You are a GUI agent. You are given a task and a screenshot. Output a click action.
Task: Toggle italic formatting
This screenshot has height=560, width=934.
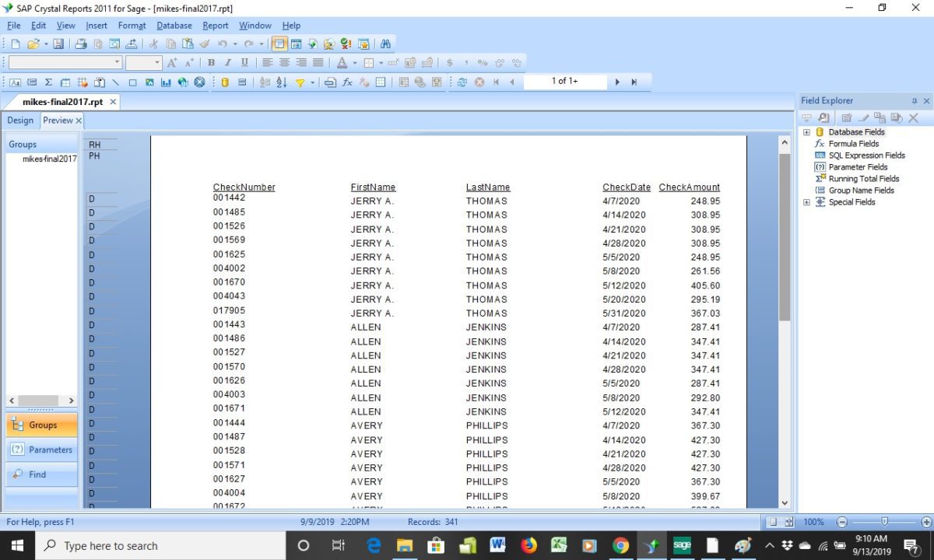tap(226, 62)
